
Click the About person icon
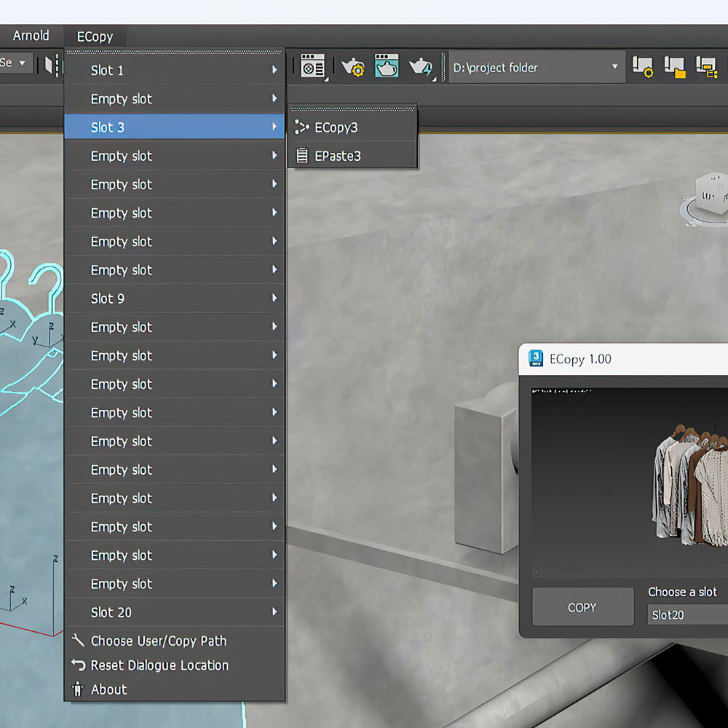coord(78,689)
